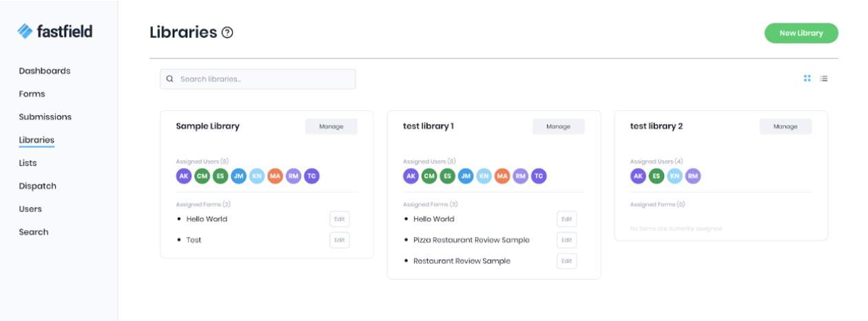Edit the Test form in Sample Library
The height and width of the screenshot is (321, 868).
point(339,240)
